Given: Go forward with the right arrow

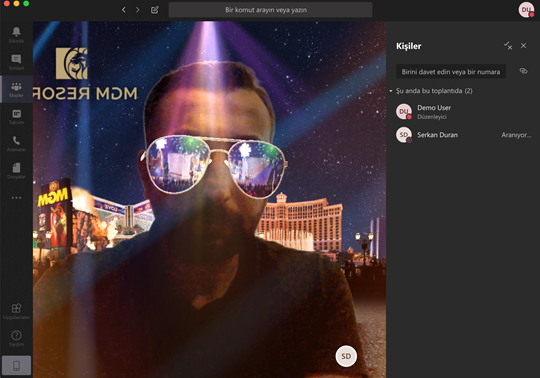Looking at the screenshot, I should point(137,10).
